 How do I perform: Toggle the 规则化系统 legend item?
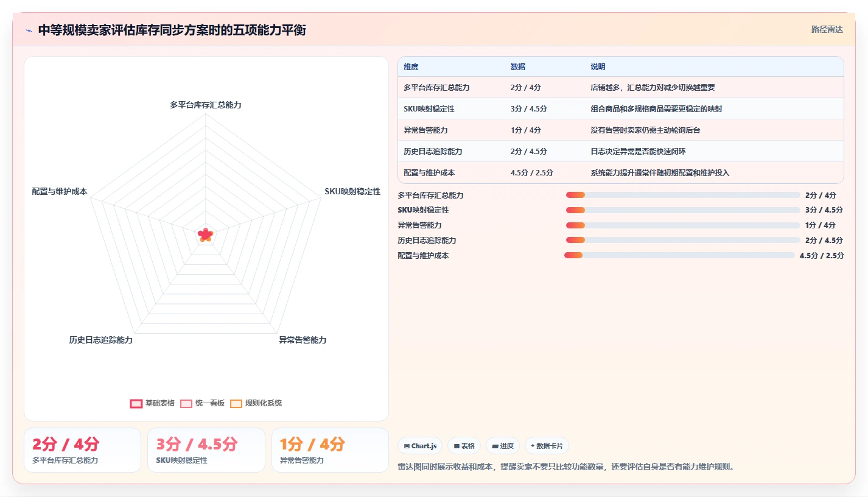point(256,403)
